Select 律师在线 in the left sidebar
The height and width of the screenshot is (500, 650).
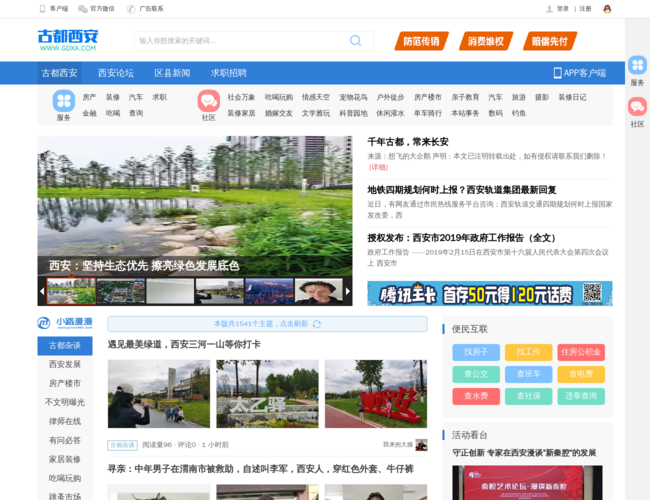[65, 421]
